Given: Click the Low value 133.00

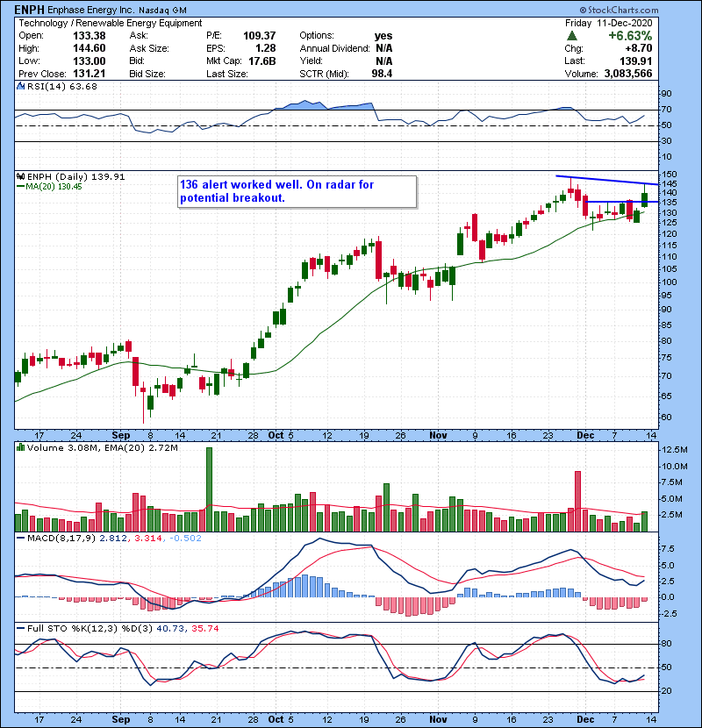Looking at the screenshot, I should pos(90,61).
